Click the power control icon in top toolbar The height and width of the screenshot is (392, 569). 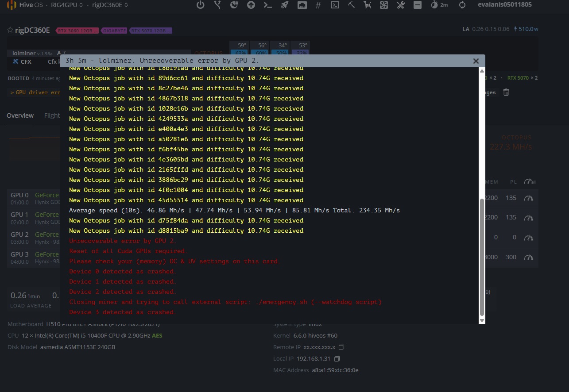(x=201, y=5)
